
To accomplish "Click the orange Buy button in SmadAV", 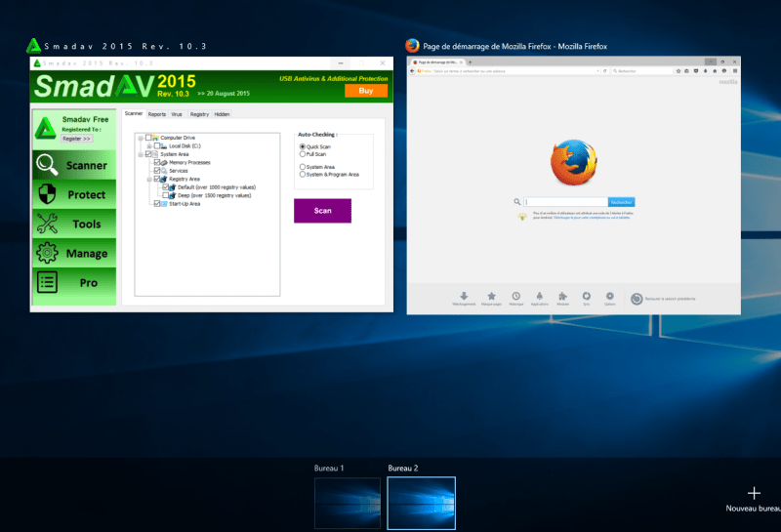I will point(366,91).
